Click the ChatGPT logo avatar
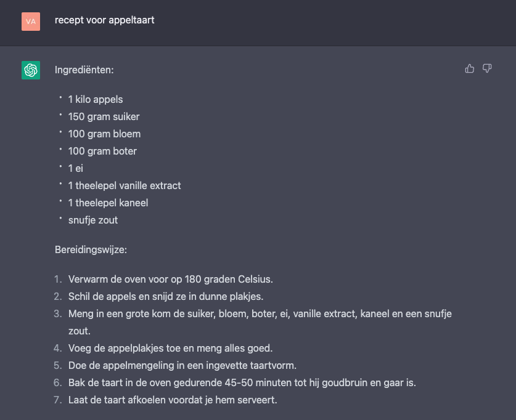The image size is (516, 420). coord(31,70)
